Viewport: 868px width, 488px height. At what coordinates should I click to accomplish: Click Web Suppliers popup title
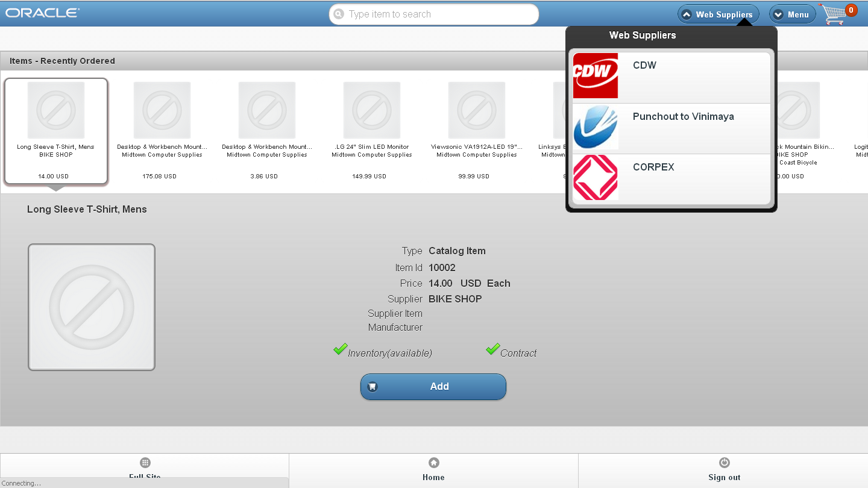[643, 35]
